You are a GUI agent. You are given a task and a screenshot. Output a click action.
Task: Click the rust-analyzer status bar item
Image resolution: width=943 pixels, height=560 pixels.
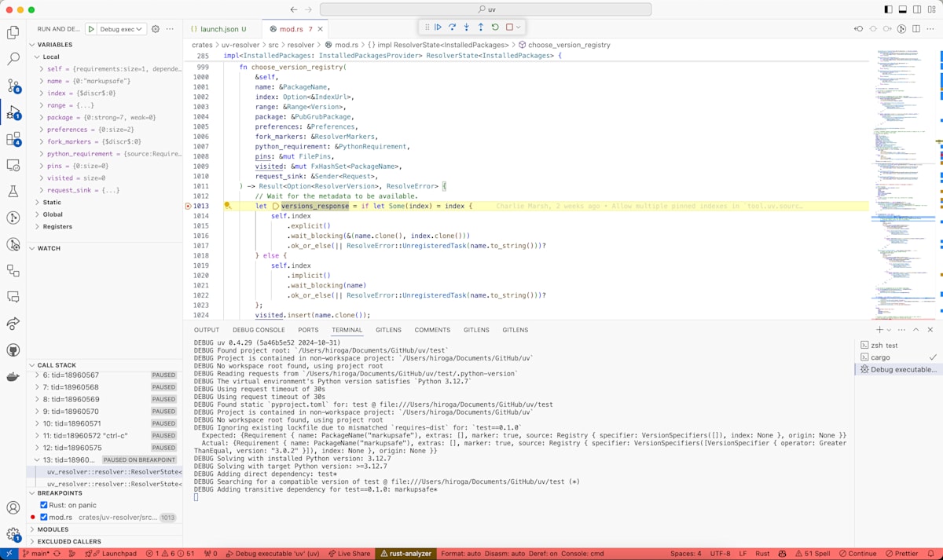[406, 553]
